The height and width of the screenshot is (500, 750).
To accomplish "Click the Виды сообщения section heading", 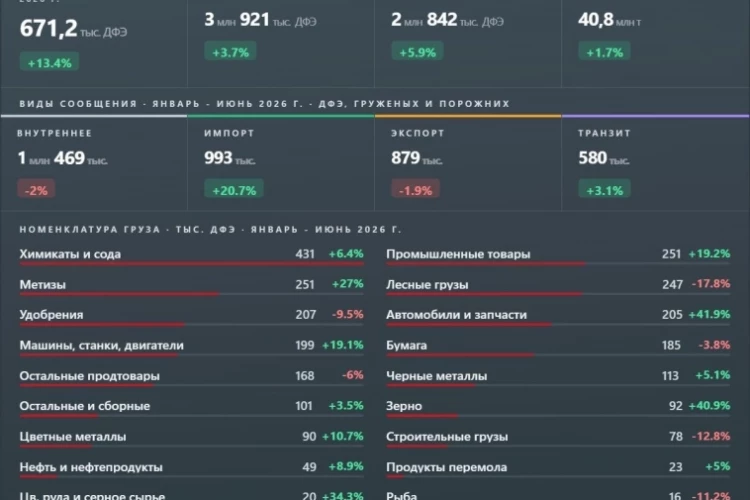I will (265, 103).
